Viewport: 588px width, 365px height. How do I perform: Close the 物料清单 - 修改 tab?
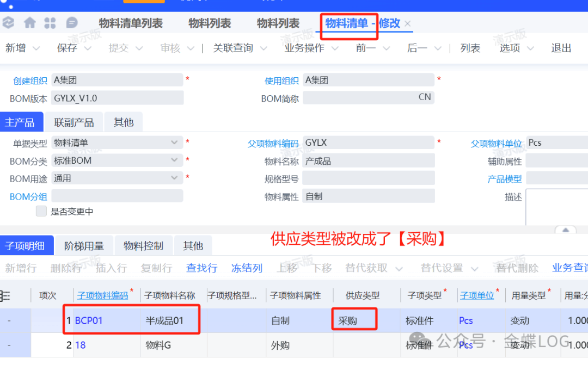tap(408, 23)
